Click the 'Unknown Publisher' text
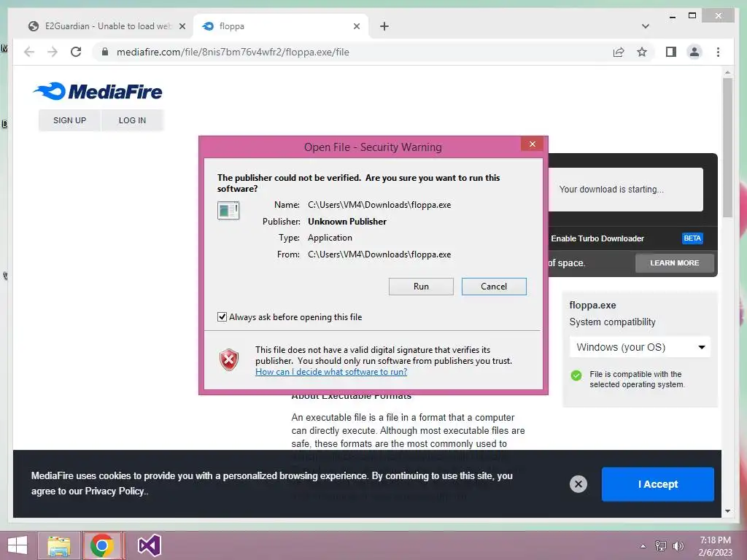The height and width of the screenshot is (560, 747). (347, 222)
